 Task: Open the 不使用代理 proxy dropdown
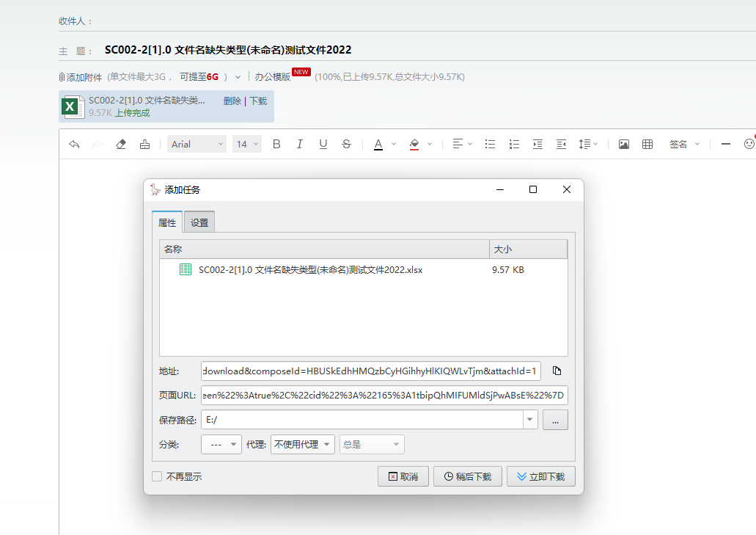pos(327,444)
